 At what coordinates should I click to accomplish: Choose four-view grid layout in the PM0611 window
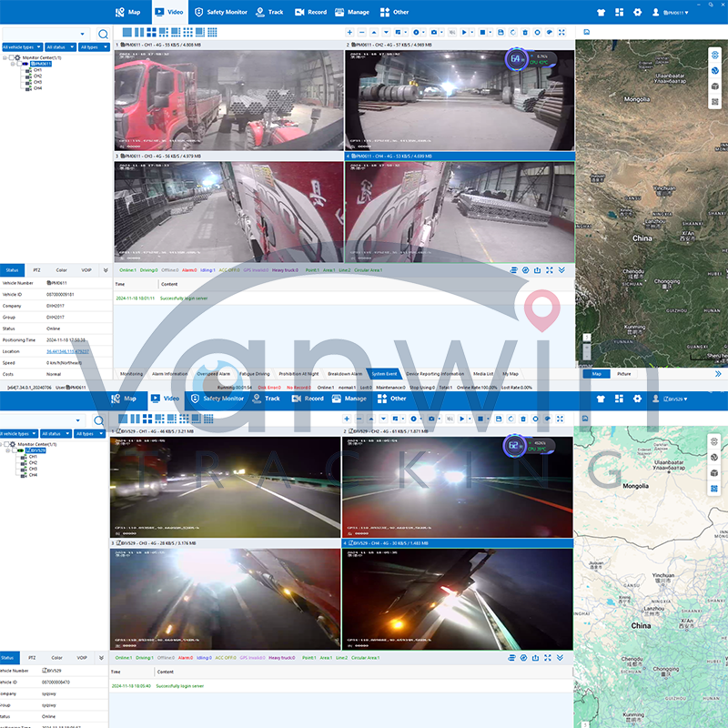click(151, 32)
